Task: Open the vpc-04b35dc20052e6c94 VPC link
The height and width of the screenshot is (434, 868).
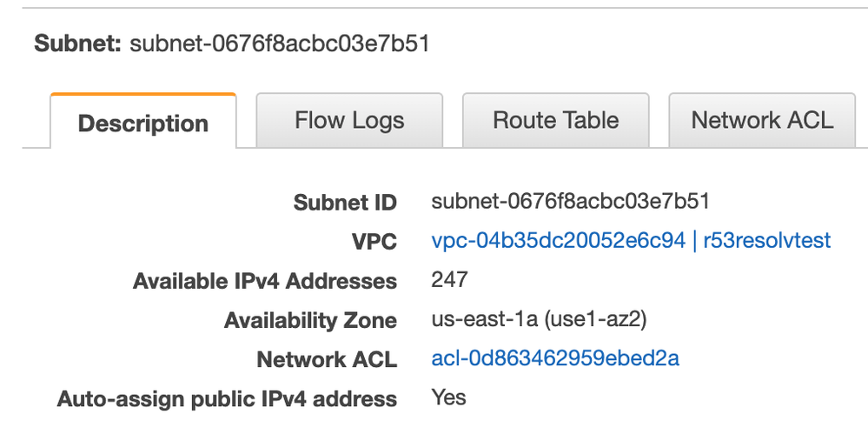Action: 558,241
